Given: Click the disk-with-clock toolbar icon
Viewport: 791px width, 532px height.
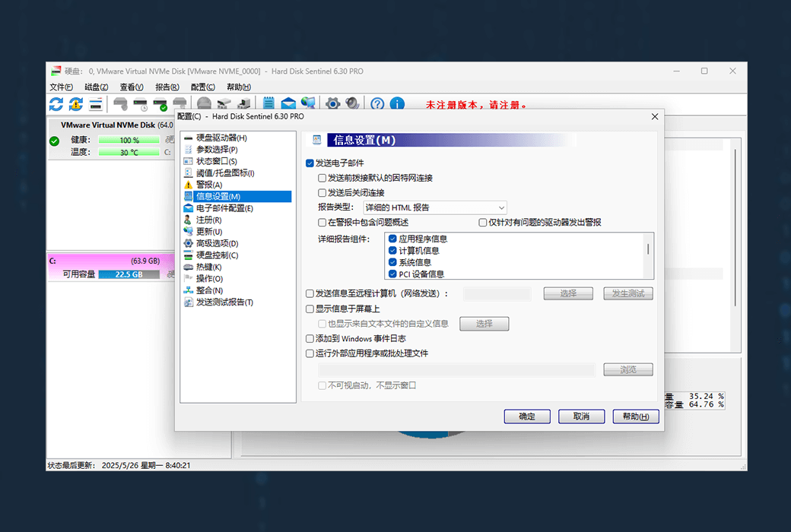Looking at the screenshot, I should [x=140, y=104].
